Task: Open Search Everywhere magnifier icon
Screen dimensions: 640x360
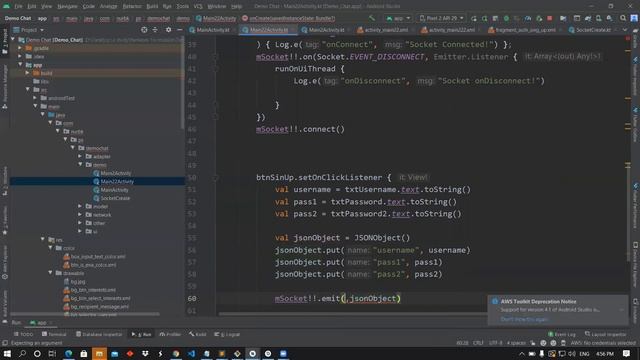Action: tap(623, 18)
